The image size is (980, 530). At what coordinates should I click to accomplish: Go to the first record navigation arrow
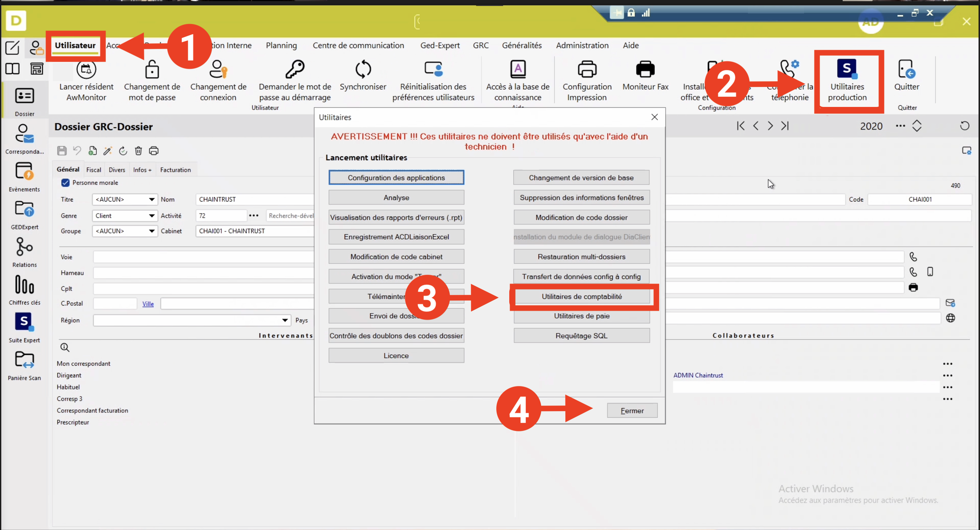(740, 126)
